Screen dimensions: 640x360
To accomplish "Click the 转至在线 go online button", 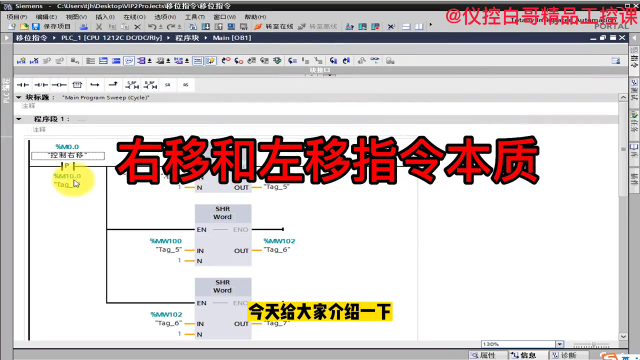I will (x=274, y=27).
